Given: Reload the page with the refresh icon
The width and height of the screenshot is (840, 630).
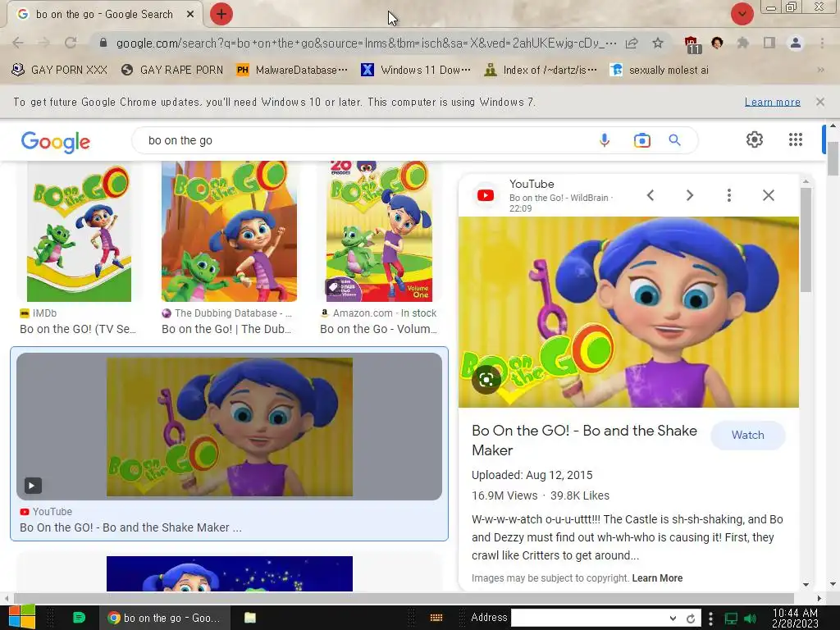Looking at the screenshot, I should click(71, 43).
